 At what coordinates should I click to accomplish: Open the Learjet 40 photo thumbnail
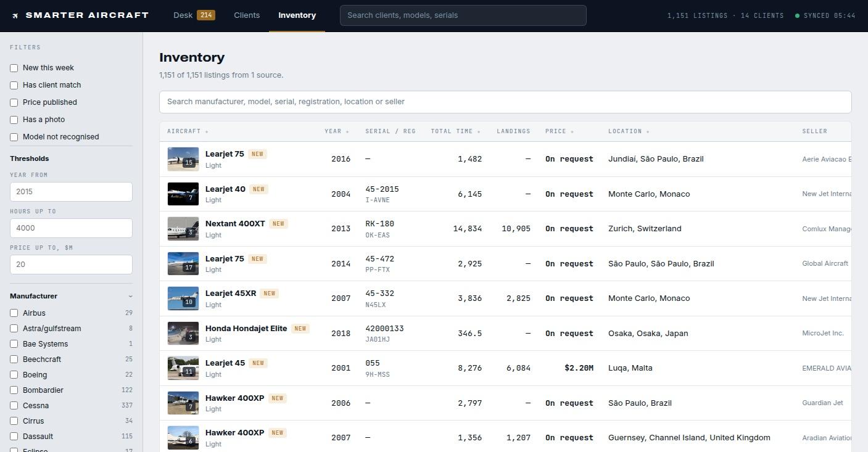pos(183,194)
